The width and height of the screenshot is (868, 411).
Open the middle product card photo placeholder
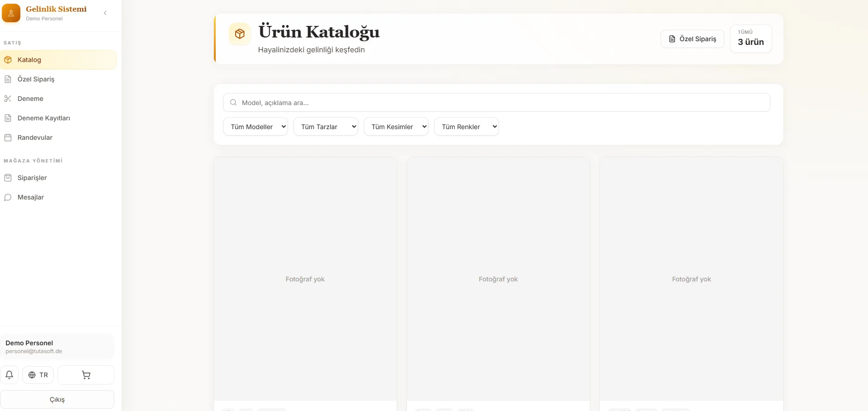pyautogui.click(x=498, y=279)
